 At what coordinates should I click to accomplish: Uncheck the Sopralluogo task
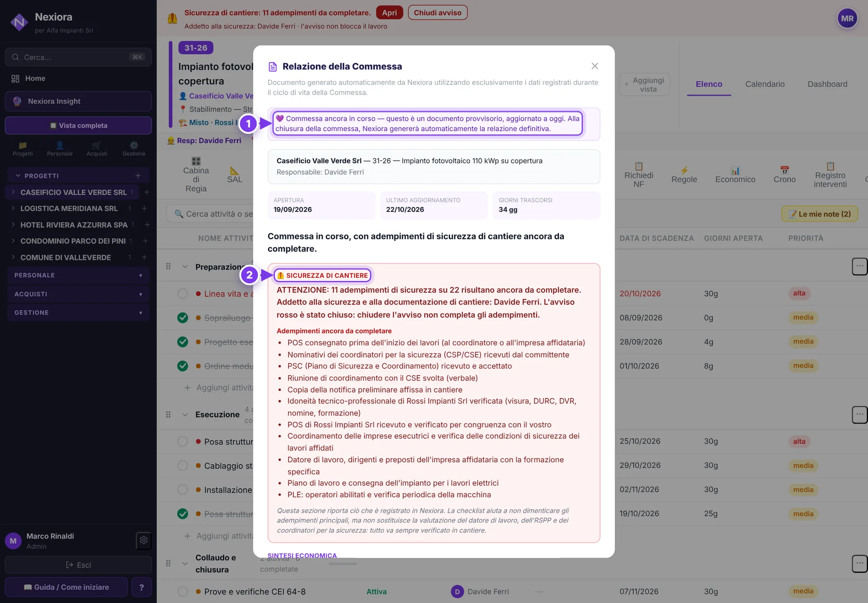(x=183, y=318)
